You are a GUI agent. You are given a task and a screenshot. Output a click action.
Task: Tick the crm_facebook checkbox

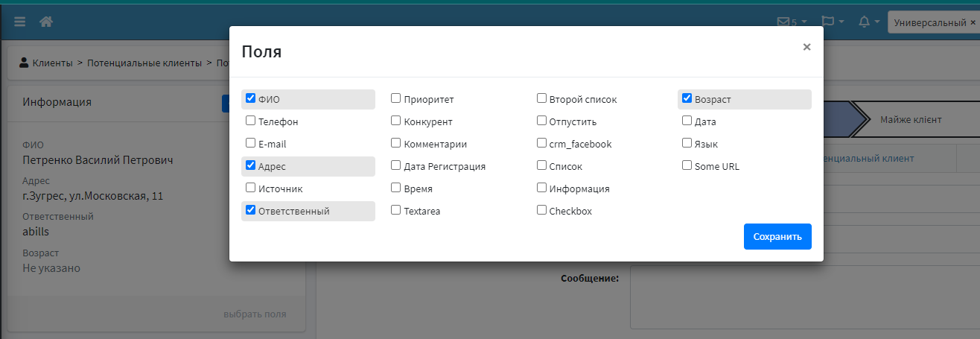pos(542,143)
